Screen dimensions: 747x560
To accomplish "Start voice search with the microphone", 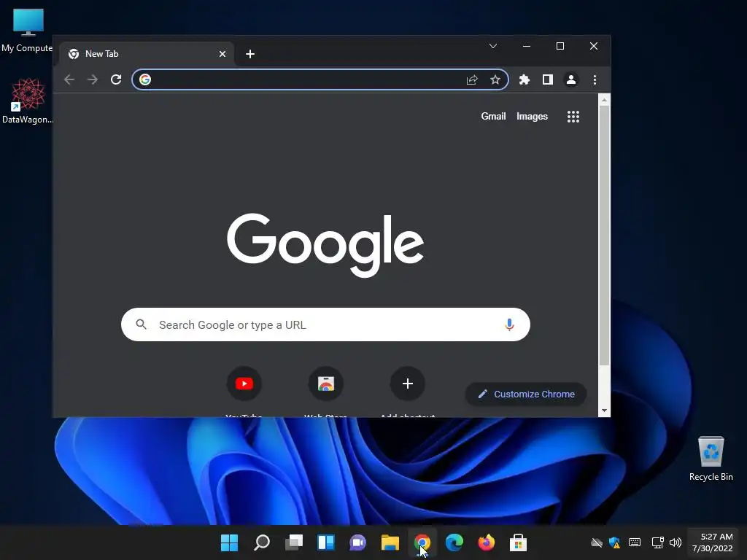I will (x=509, y=324).
